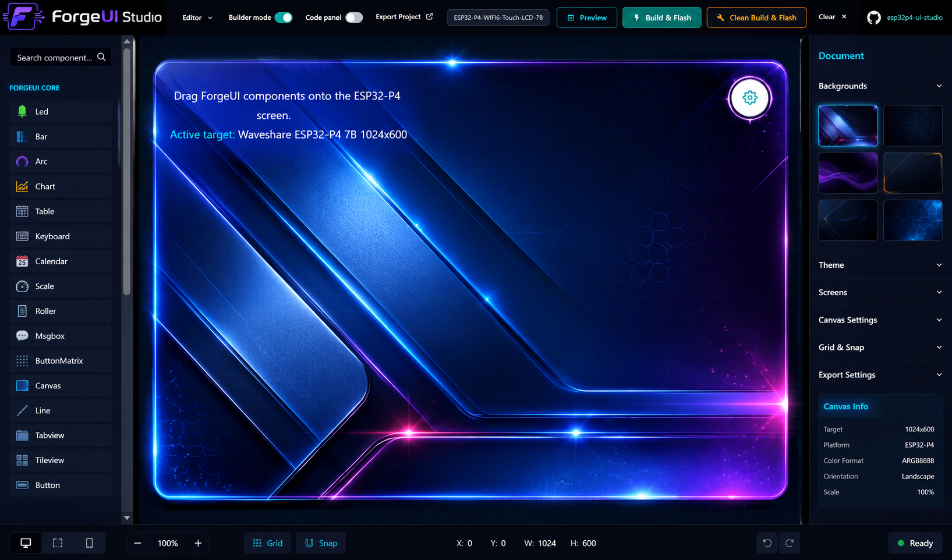The width and height of the screenshot is (952, 560).
Task: Toggle Builder mode switch
Action: [x=284, y=17]
